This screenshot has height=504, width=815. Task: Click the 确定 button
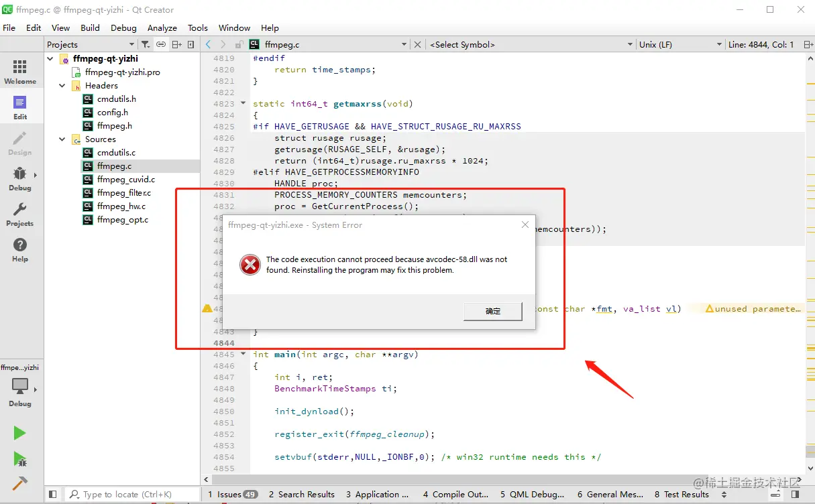[493, 311]
